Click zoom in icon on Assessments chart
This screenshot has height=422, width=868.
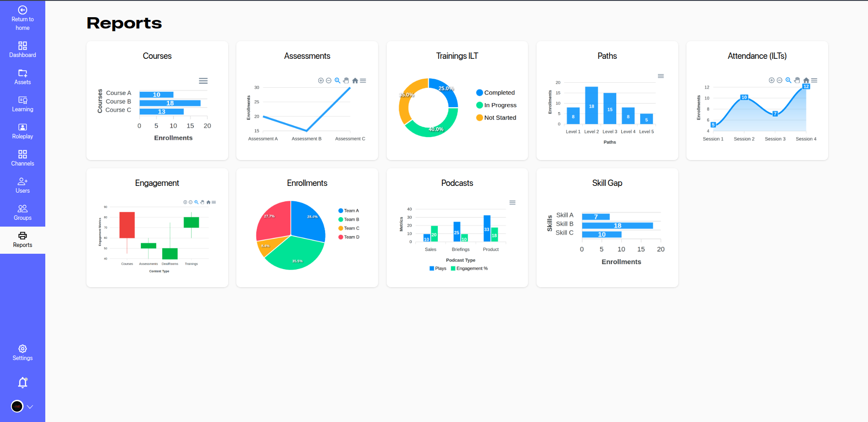click(x=321, y=81)
